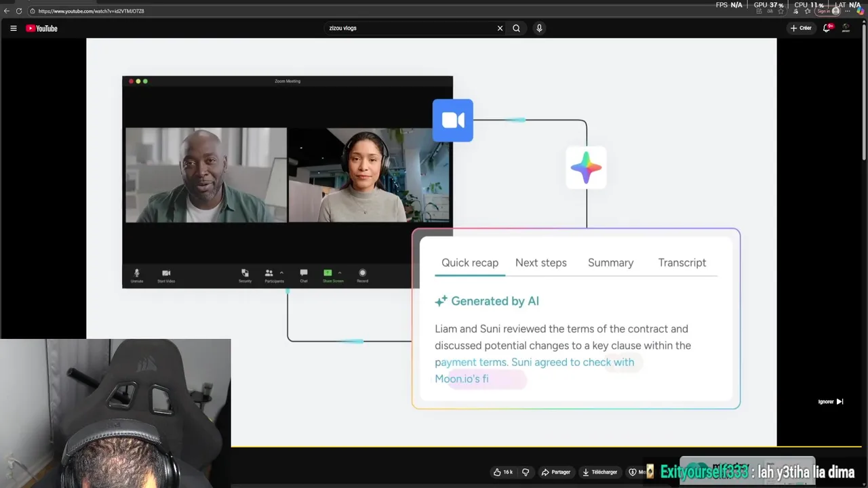This screenshot has height=488, width=868.
Task: Click the streamer webcam overlay
Action: tap(115, 413)
